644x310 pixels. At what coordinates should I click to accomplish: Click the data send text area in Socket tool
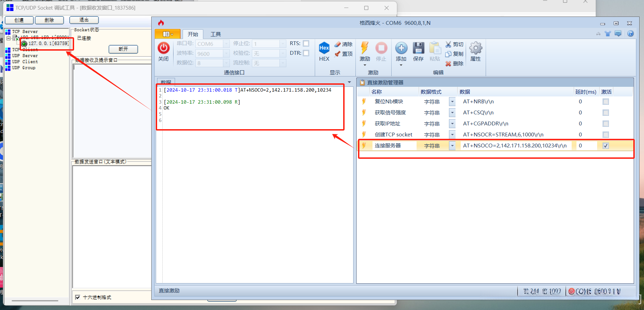(x=112, y=227)
